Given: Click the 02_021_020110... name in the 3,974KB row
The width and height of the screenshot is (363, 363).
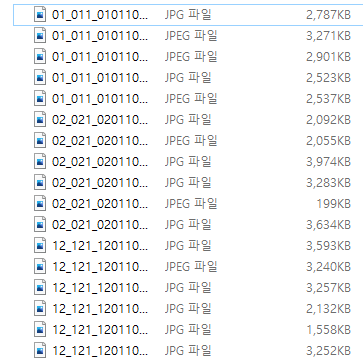Looking at the screenshot, I should [x=100, y=162].
